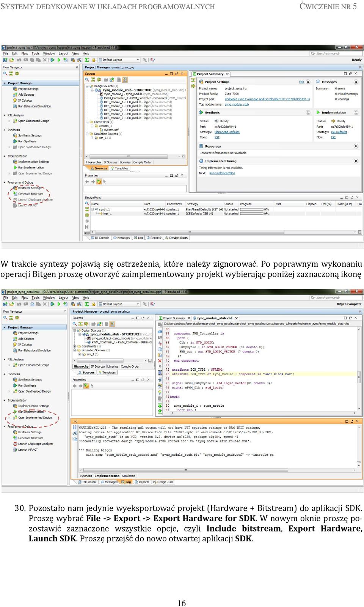Viewport: 364px width, 607px height.
Task: Collapse synth_1 row in upper Design Runs table
Action: (x=93, y=209)
